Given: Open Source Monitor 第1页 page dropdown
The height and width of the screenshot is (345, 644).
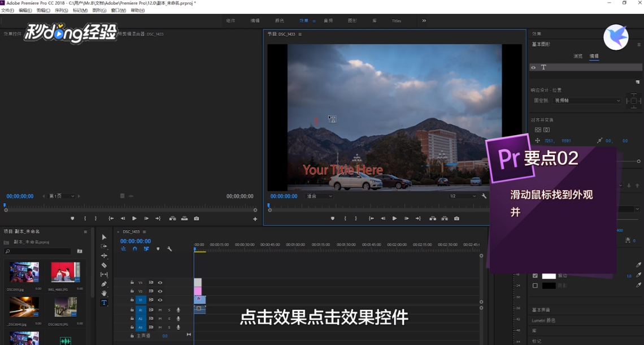Looking at the screenshot, I should coord(62,196).
